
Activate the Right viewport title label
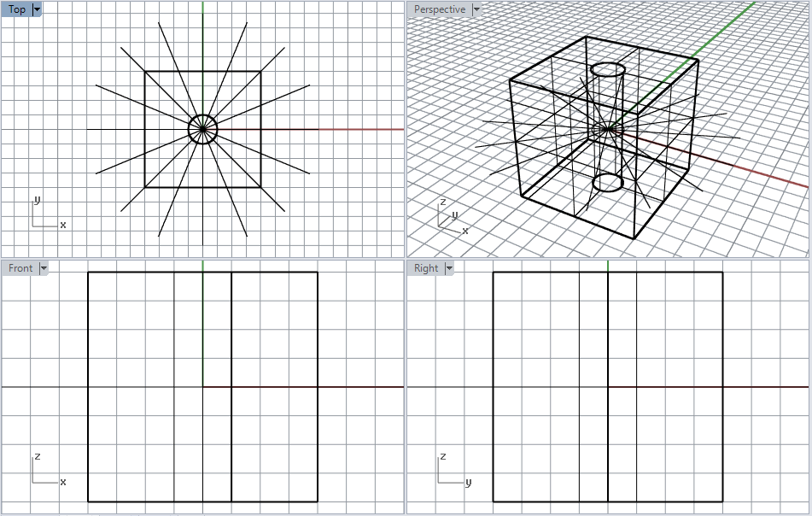click(x=426, y=268)
